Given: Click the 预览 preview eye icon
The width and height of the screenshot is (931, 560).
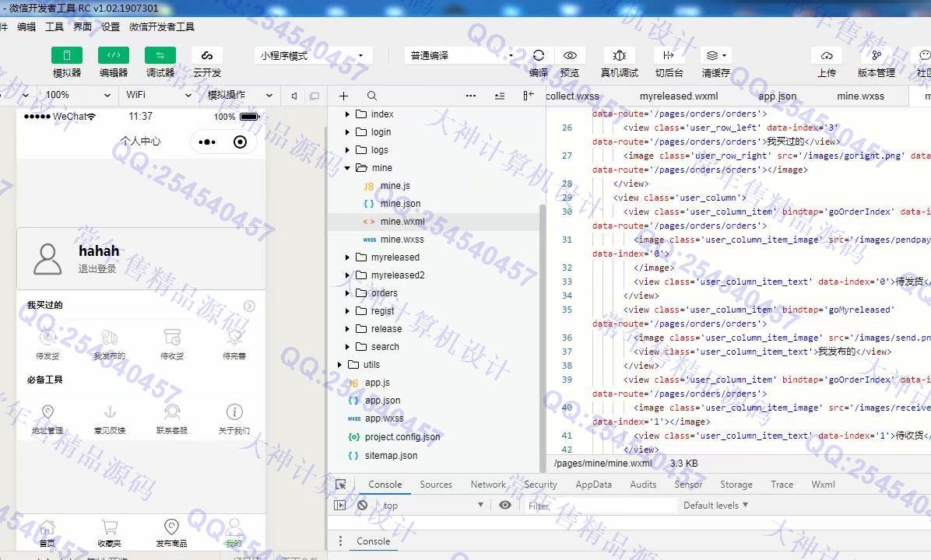Looking at the screenshot, I should point(570,55).
